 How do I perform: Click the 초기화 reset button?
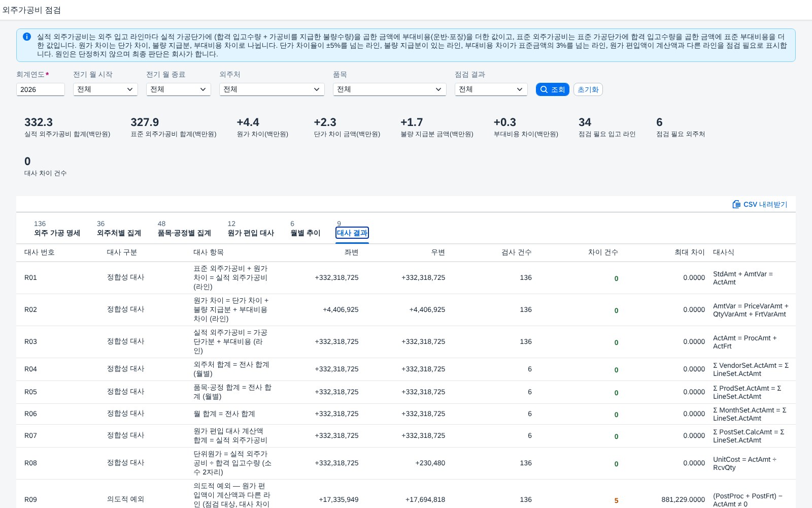(x=588, y=89)
